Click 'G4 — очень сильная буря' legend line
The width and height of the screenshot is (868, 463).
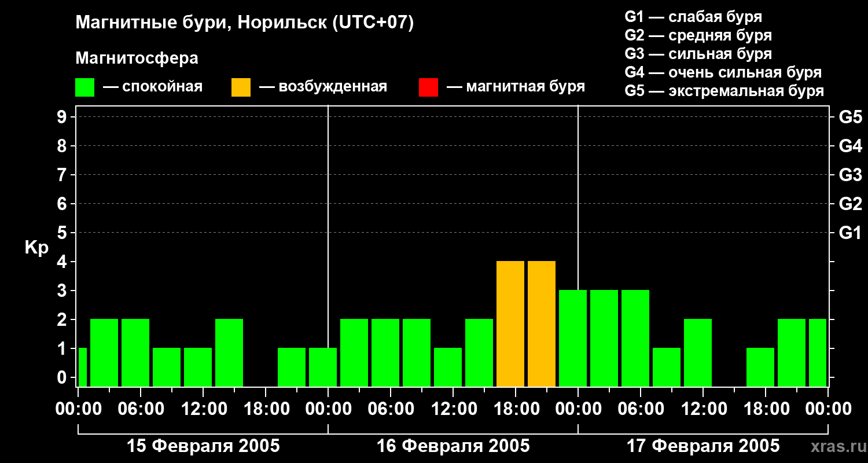723,72
